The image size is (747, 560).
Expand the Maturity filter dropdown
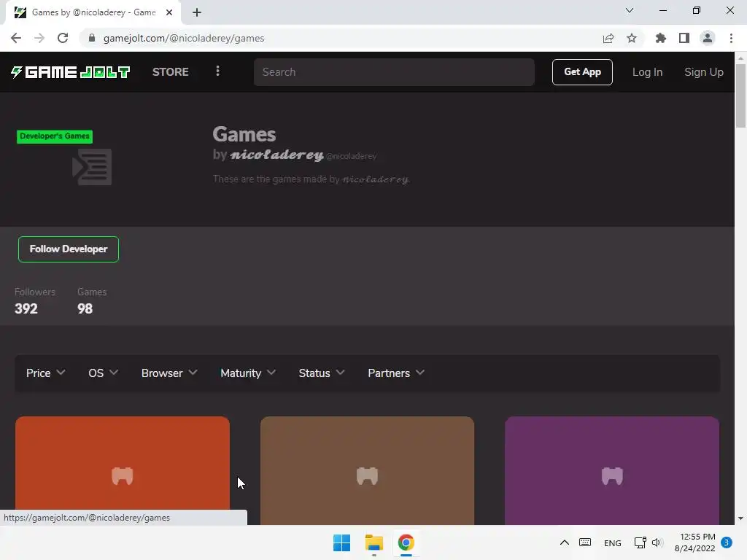(248, 373)
